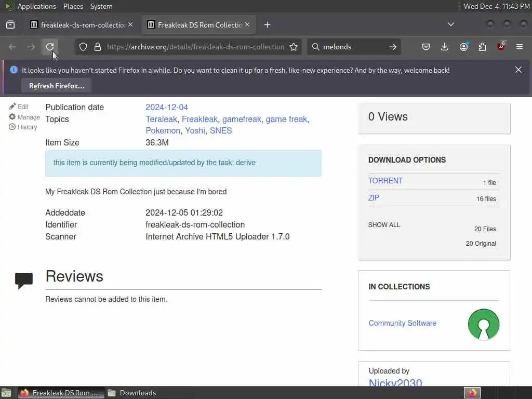Viewport: 532px width, 399px height.
Task: Open the gamefreak topic link
Action: 242,119
